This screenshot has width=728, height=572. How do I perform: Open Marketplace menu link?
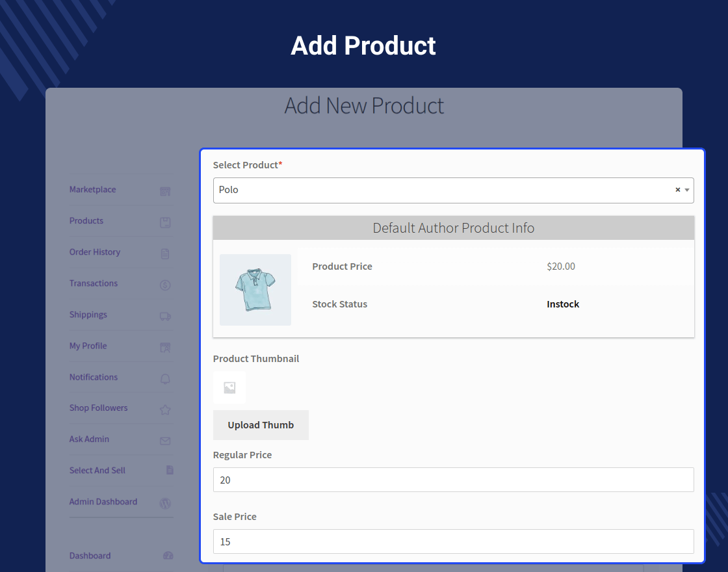pos(92,189)
